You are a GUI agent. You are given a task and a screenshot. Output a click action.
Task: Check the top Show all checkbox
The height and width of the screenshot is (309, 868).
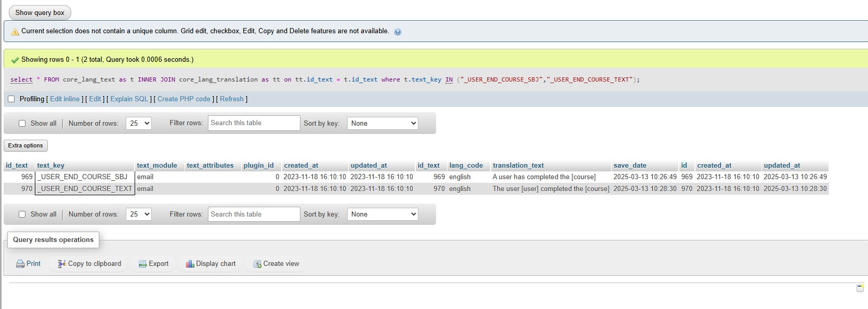pyautogui.click(x=22, y=124)
